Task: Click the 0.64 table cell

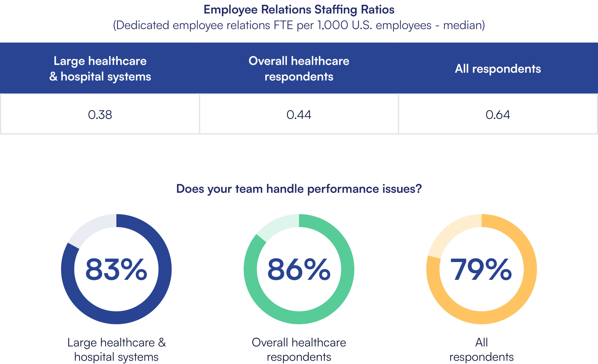Action: 498,114
